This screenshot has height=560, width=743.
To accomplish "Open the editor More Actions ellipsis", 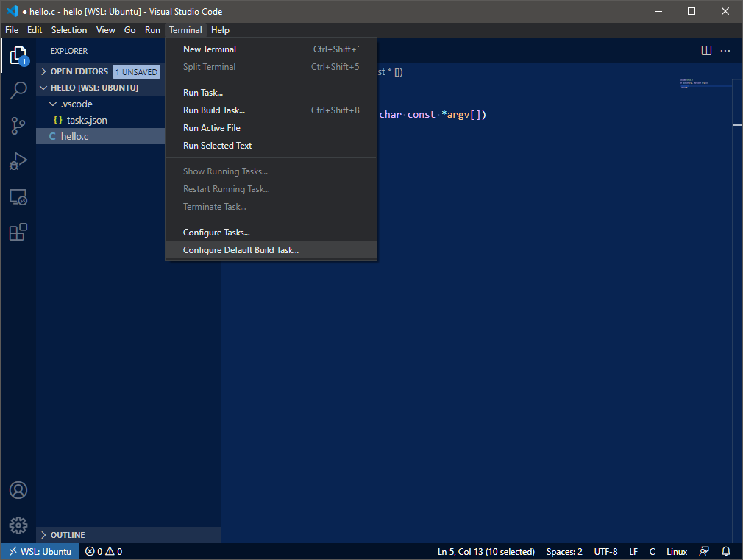I will point(725,50).
